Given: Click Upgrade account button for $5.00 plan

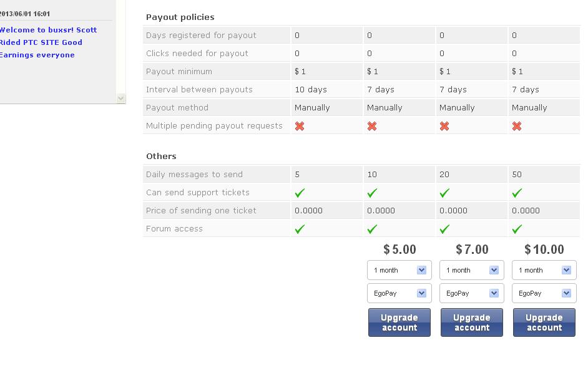Looking at the screenshot, I should [399, 322].
